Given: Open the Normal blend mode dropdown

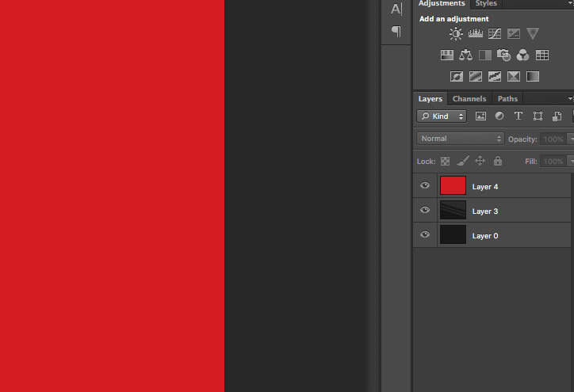Looking at the screenshot, I should (460, 139).
